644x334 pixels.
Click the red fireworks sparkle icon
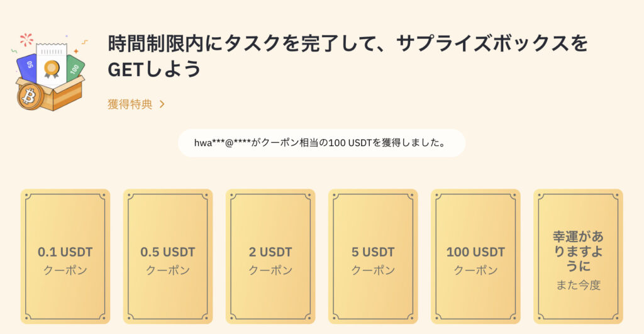(26, 40)
